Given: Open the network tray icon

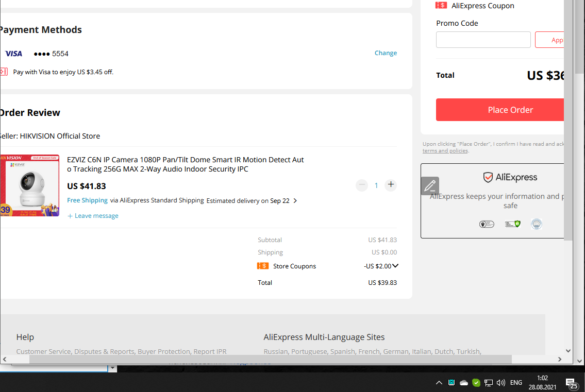Looking at the screenshot, I should (x=489, y=383).
